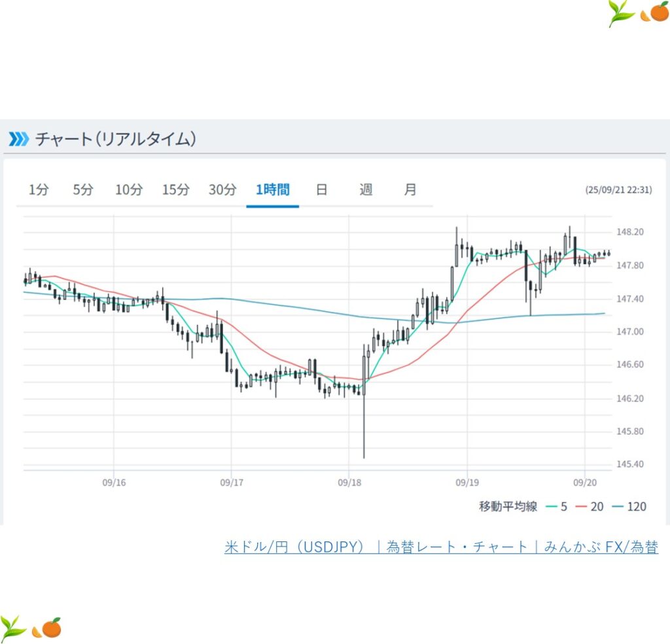Viewport: 670px width, 644px height.
Task: Open the 15分 interval tab
Action: [176, 190]
